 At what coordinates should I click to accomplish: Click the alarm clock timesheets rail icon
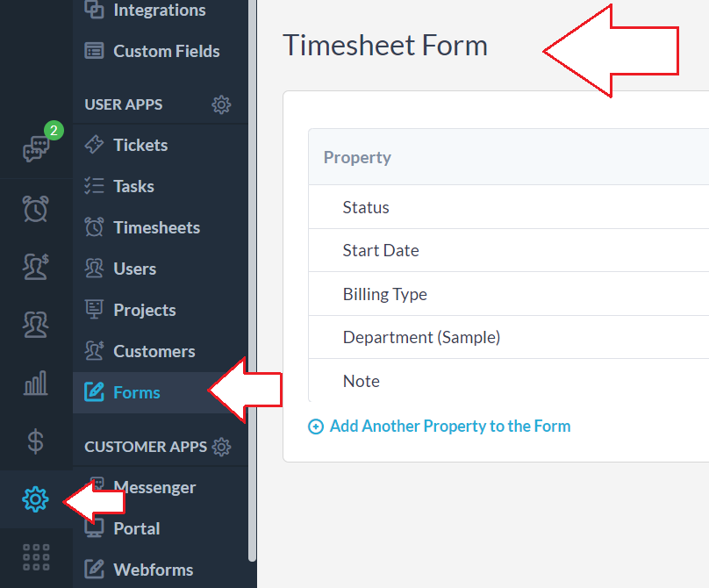pyautogui.click(x=36, y=209)
